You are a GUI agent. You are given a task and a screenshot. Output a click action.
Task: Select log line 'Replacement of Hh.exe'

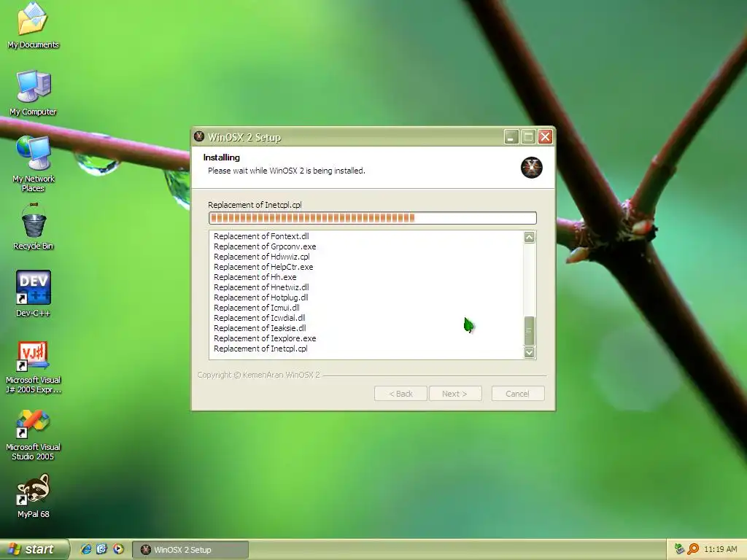[x=255, y=277]
